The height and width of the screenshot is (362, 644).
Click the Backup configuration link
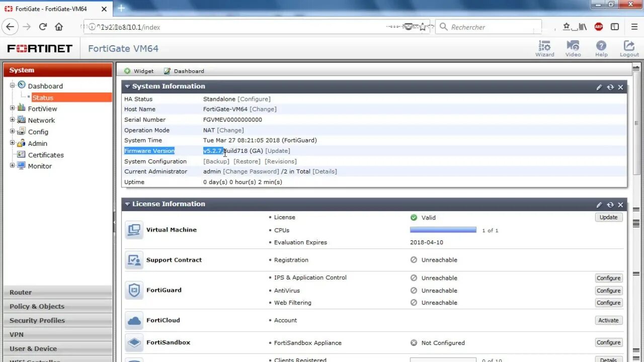216,161
